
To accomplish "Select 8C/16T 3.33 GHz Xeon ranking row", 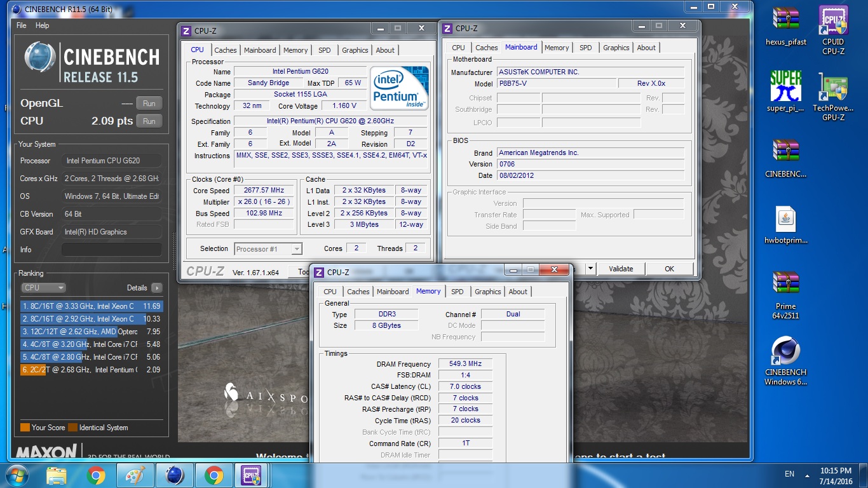I will 92,306.
